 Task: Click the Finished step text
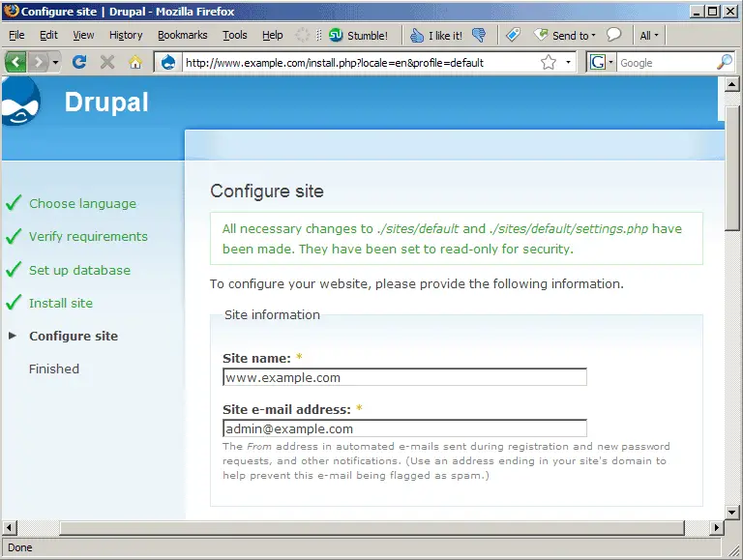54,368
